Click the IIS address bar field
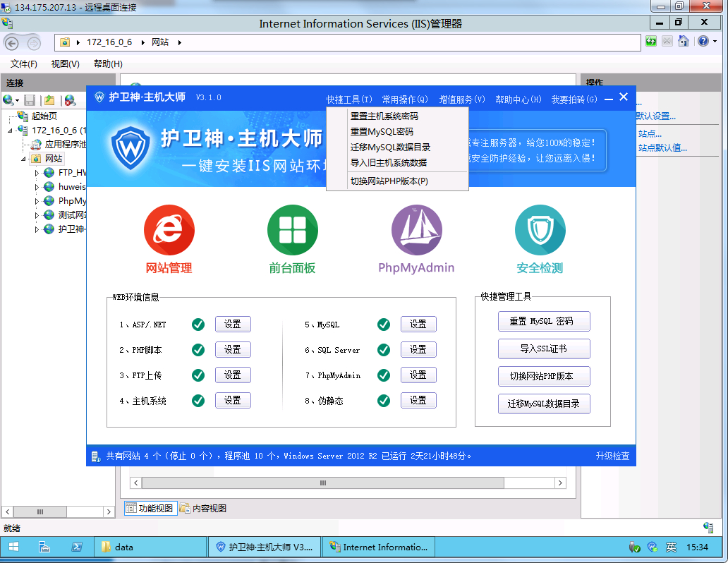Screen dimensions: 728x563 347,43
